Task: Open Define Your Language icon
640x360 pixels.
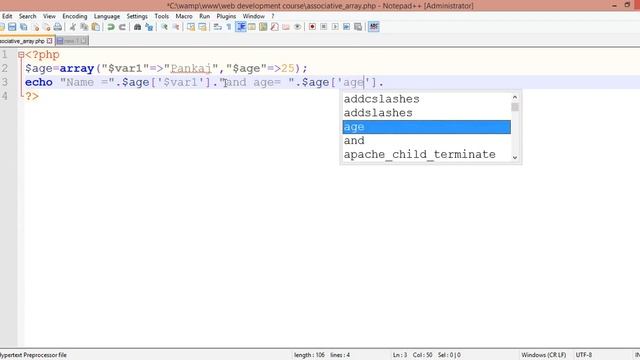Action: 251,27
